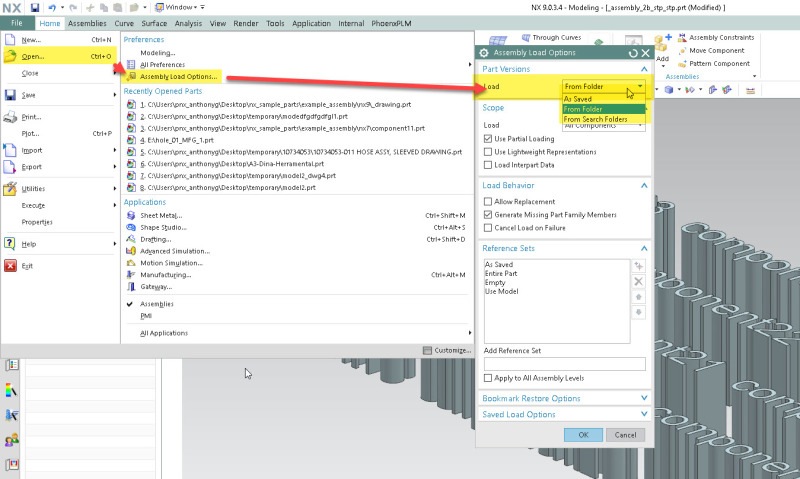
Task: Click the red Exit icon
Action: pos(10,266)
